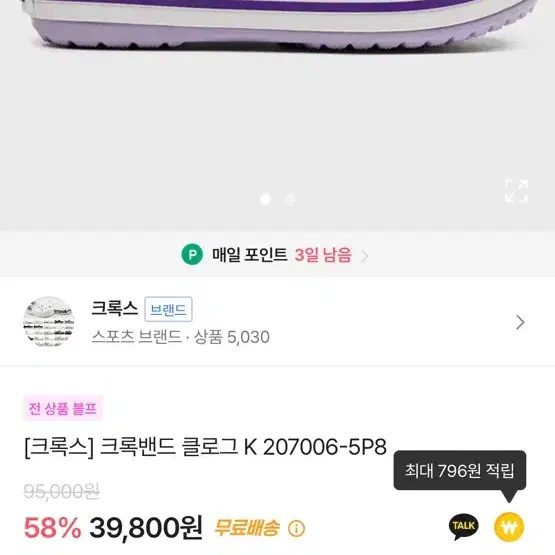Tap the 무료배송 label

pos(247,528)
